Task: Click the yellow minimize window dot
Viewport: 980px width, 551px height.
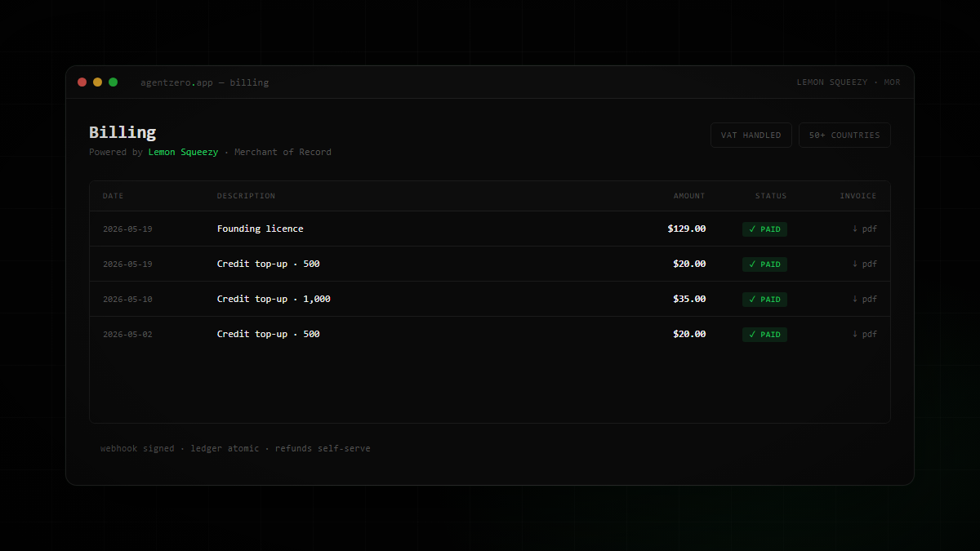Action: click(x=97, y=82)
